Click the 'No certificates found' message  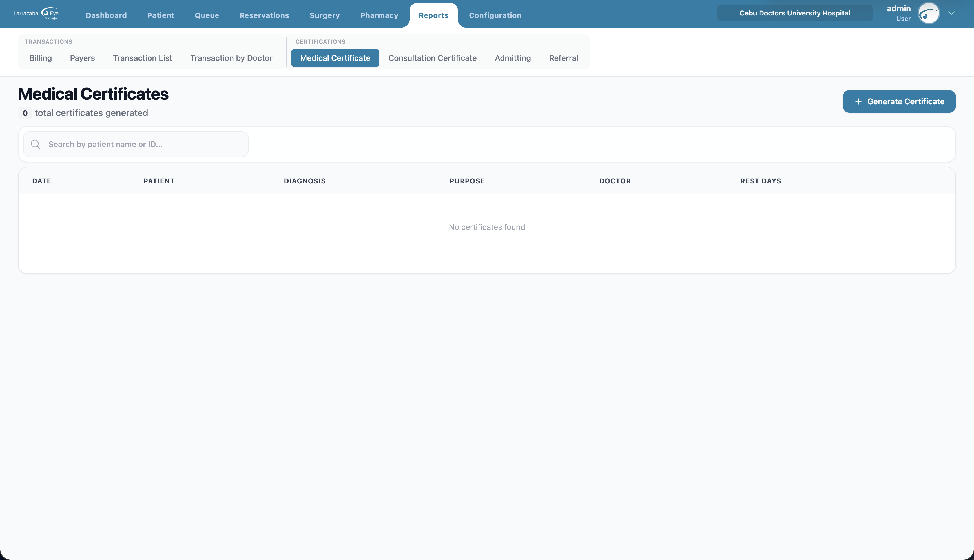click(487, 227)
